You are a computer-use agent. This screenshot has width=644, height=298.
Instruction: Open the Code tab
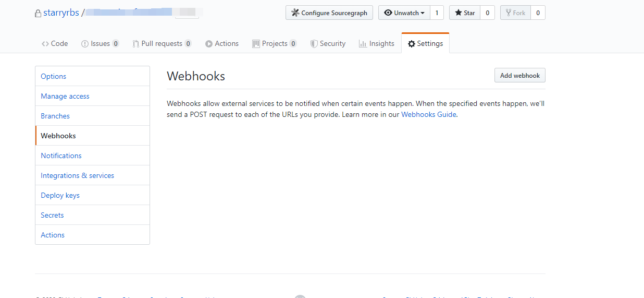coord(55,44)
